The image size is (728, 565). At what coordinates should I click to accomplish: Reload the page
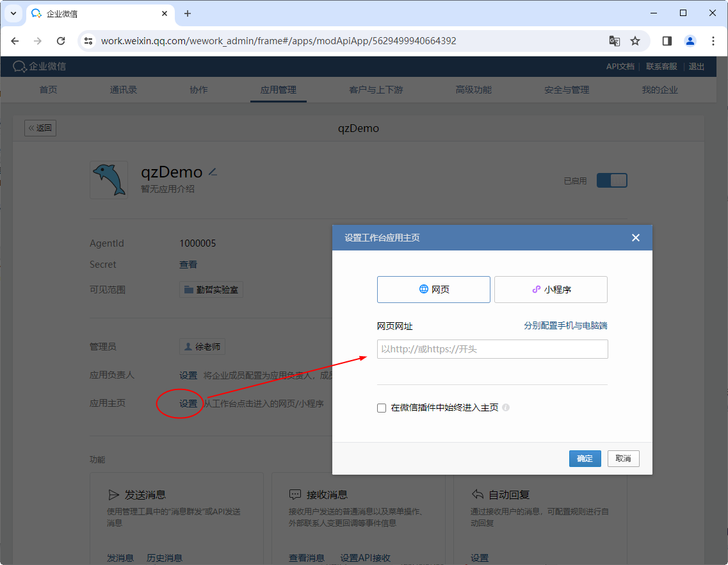(61, 41)
